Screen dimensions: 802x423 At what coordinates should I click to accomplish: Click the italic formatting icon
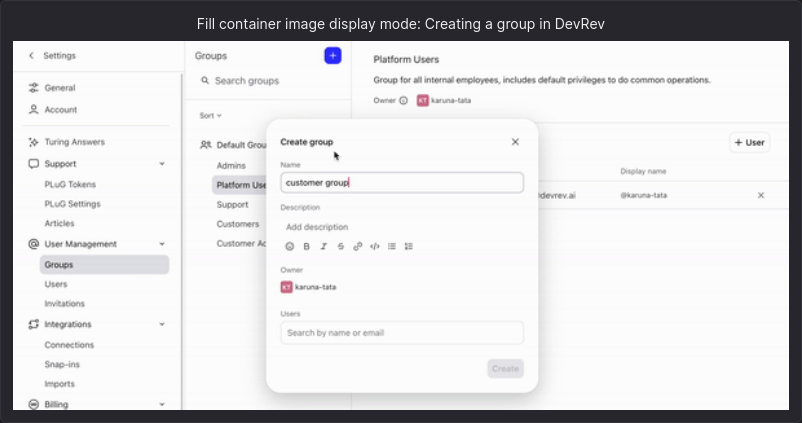pyautogui.click(x=323, y=246)
